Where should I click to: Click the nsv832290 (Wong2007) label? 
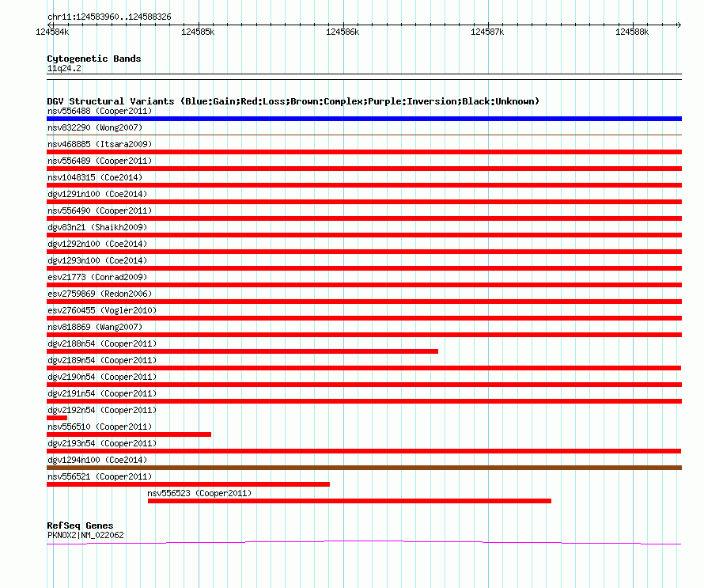tap(95, 127)
